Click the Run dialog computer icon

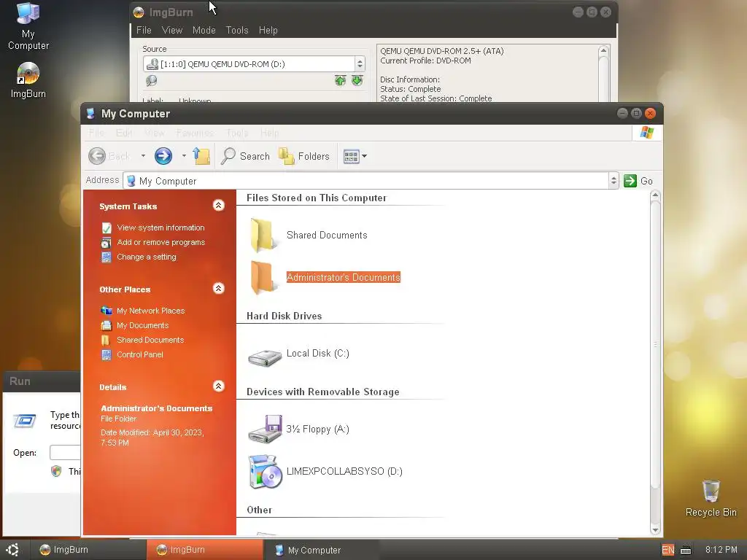[24, 421]
